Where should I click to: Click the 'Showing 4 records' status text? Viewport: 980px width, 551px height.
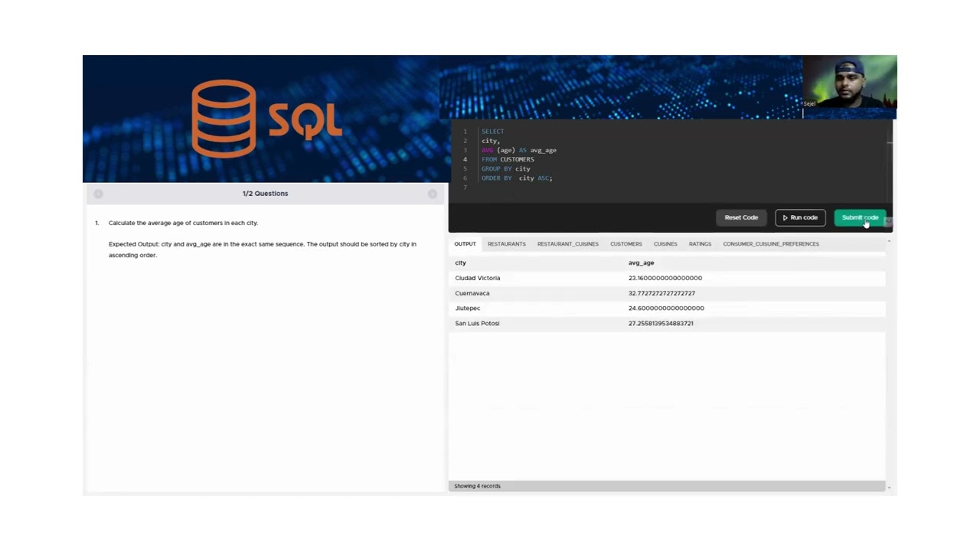coord(477,486)
